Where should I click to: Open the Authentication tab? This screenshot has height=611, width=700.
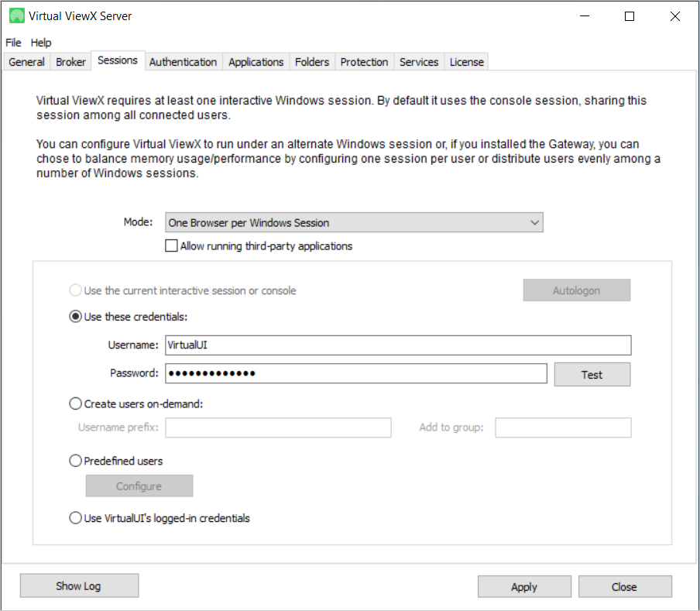pyautogui.click(x=183, y=62)
